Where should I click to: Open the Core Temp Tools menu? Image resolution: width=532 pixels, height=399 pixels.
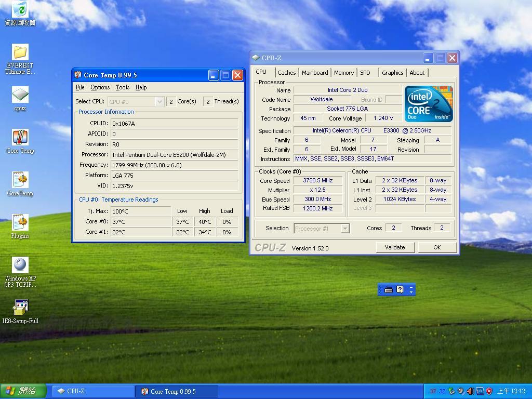pyautogui.click(x=123, y=87)
